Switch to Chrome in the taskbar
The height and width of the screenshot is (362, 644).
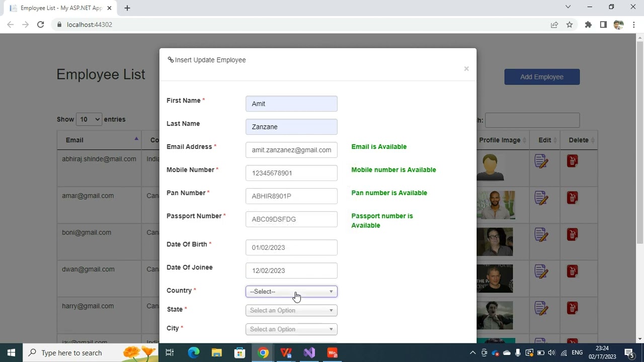click(x=263, y=353)
